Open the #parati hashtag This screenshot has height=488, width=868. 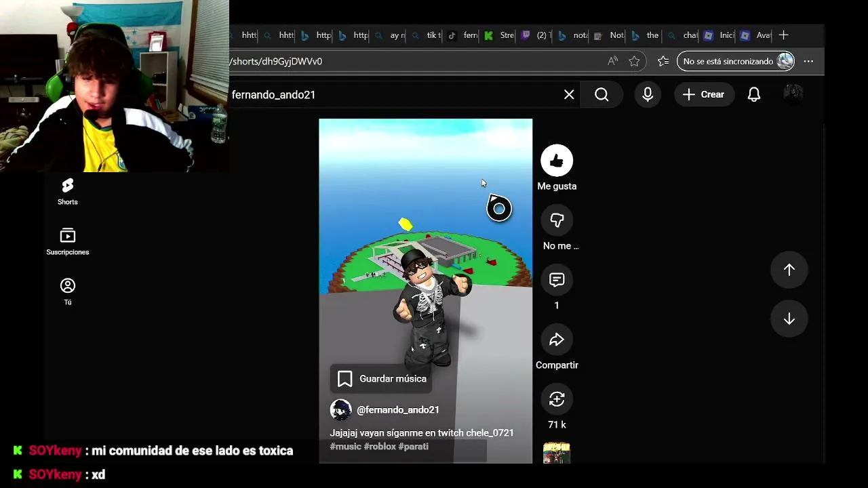[414, 447]
